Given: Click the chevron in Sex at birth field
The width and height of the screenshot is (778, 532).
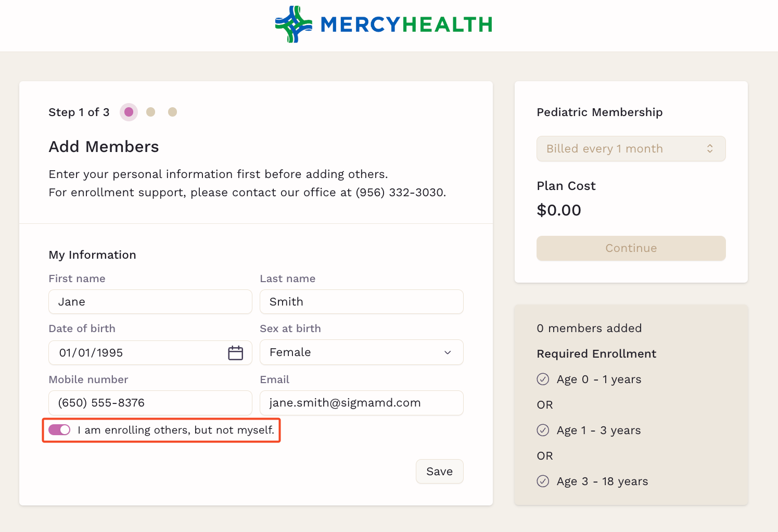Looking at the screenshot, I should click(448, 352).
